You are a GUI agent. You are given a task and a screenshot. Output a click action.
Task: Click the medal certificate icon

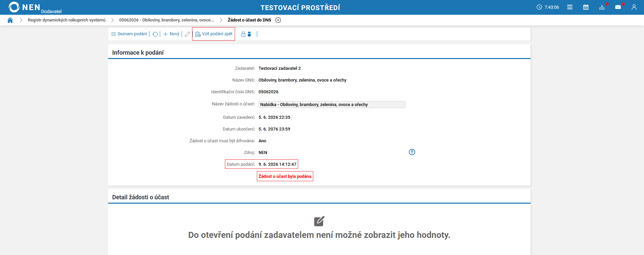[x=249, y=34]
